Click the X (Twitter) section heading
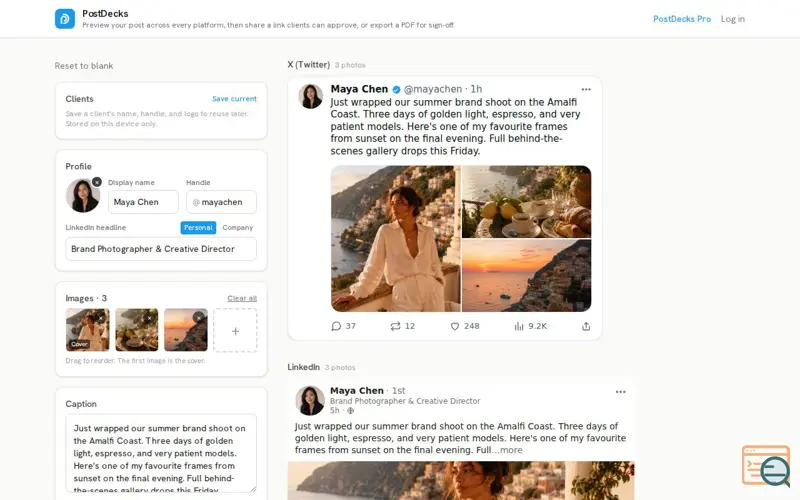Image resolution: width=800 pixels, height=500 pixels. click(308, 65)
